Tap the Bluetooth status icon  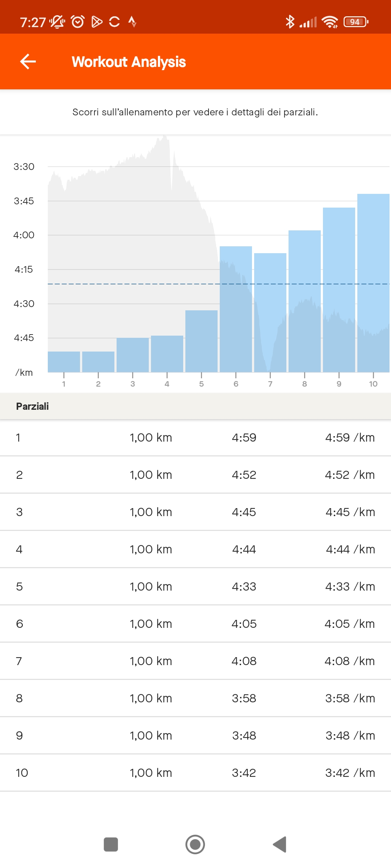290,22
